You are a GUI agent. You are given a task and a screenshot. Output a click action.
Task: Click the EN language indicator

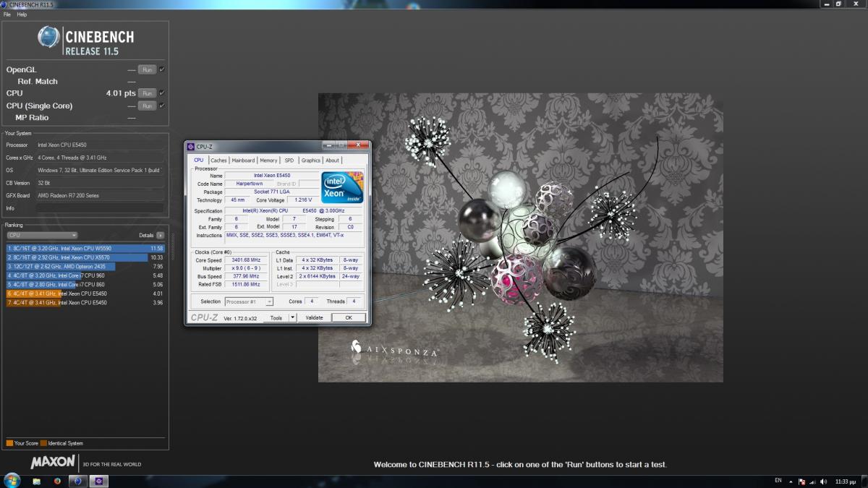778,481
